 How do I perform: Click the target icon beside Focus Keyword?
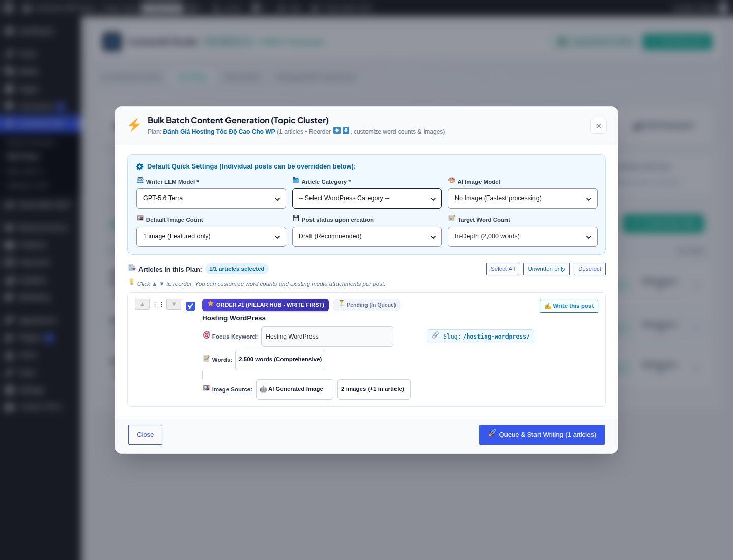point(206,335)
